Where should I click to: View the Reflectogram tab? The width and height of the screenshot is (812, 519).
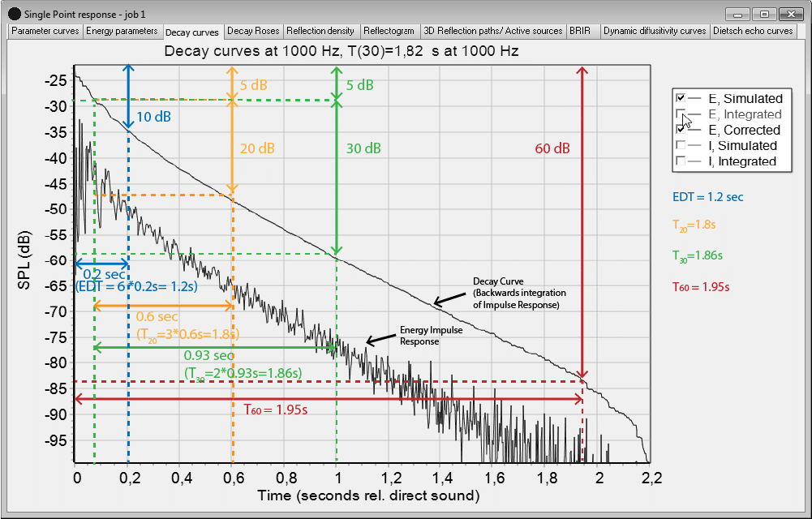(389, 31)
